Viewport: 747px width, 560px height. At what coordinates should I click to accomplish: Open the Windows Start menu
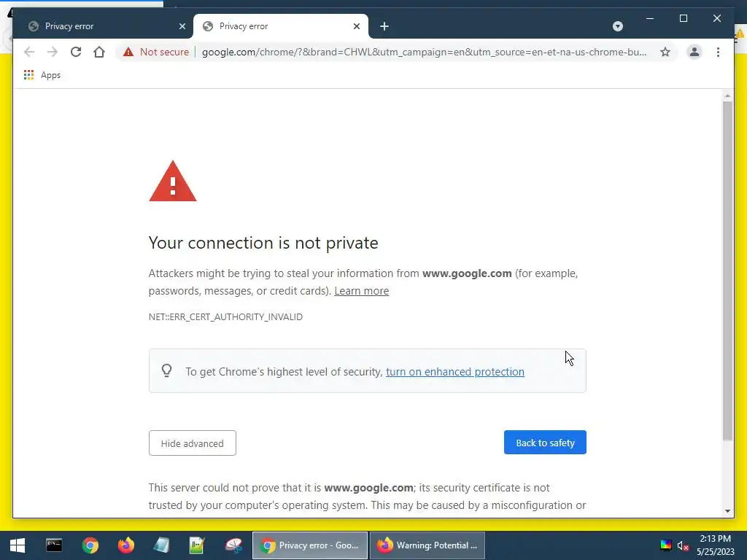click(x=18, y=545)
